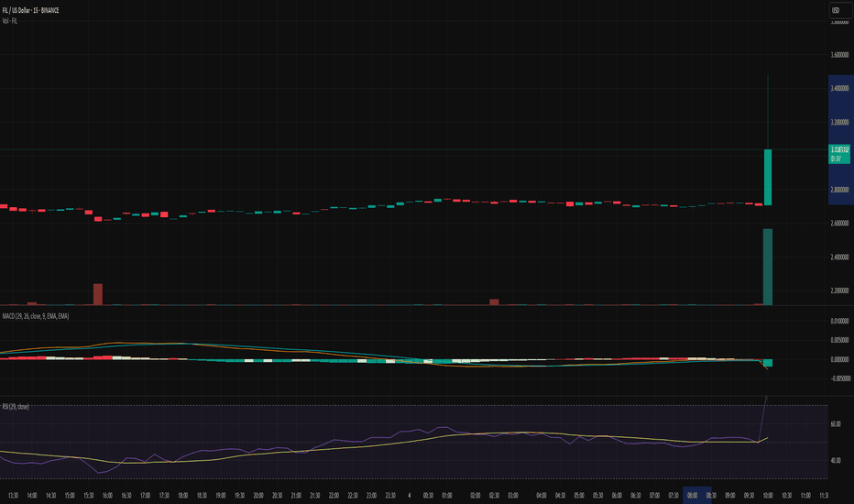The height and width of the screenshot is (504, 854).
Task: Click the 11:00 time axis label
Action: tap(805, 495)
